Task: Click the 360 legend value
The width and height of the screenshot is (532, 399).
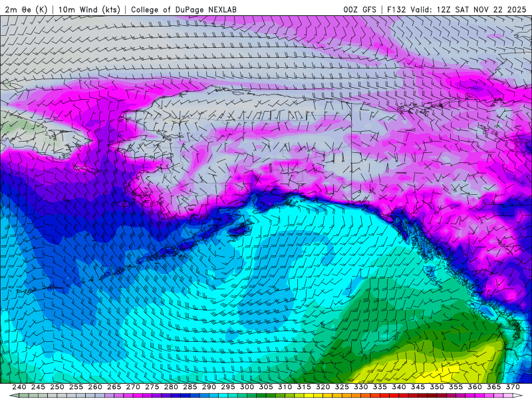Action: 475,387
